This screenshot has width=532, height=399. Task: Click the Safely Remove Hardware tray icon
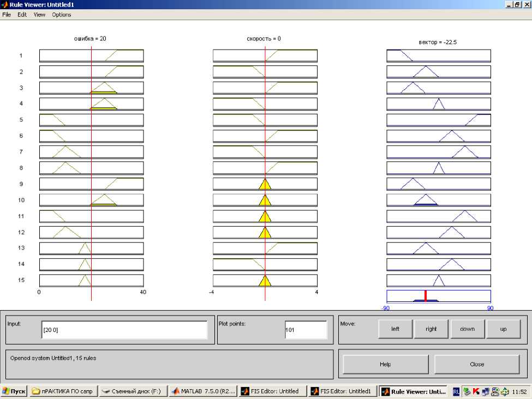[466, 391]
